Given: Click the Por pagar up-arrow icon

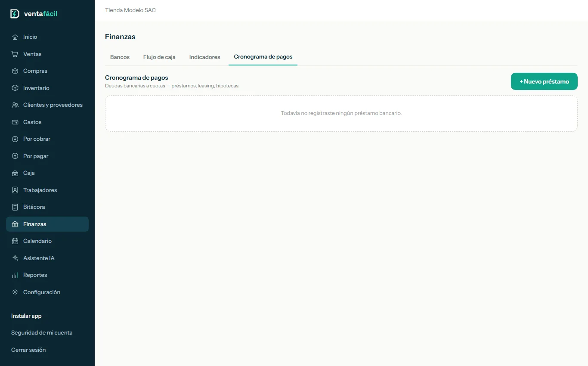Looking at the screenshot, I should pyautogui.click(x=15, y=156).
